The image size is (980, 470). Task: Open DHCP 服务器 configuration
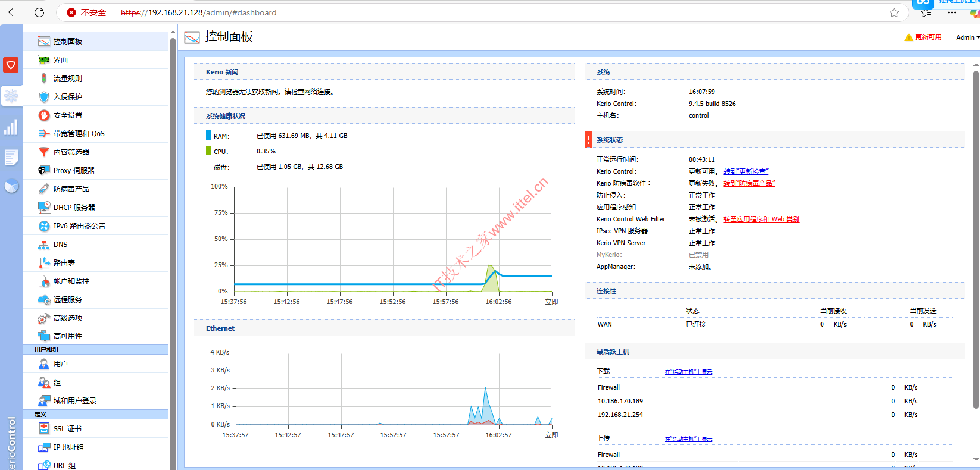click(95, 207)
